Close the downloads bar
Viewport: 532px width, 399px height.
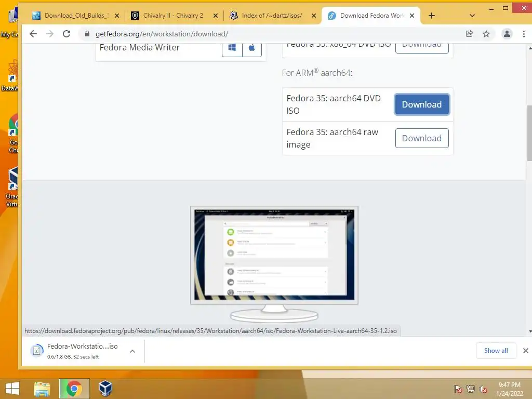click(x=526, y=351)
